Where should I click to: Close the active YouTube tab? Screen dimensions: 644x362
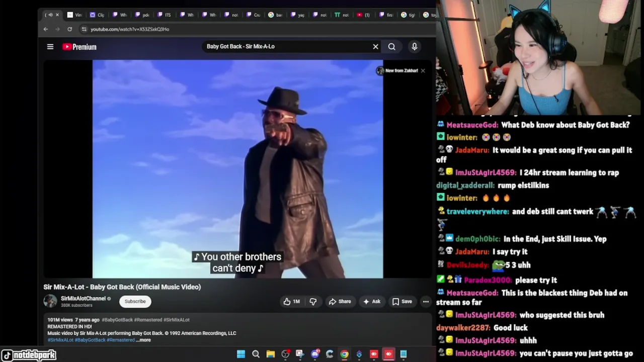click(57, 15)
